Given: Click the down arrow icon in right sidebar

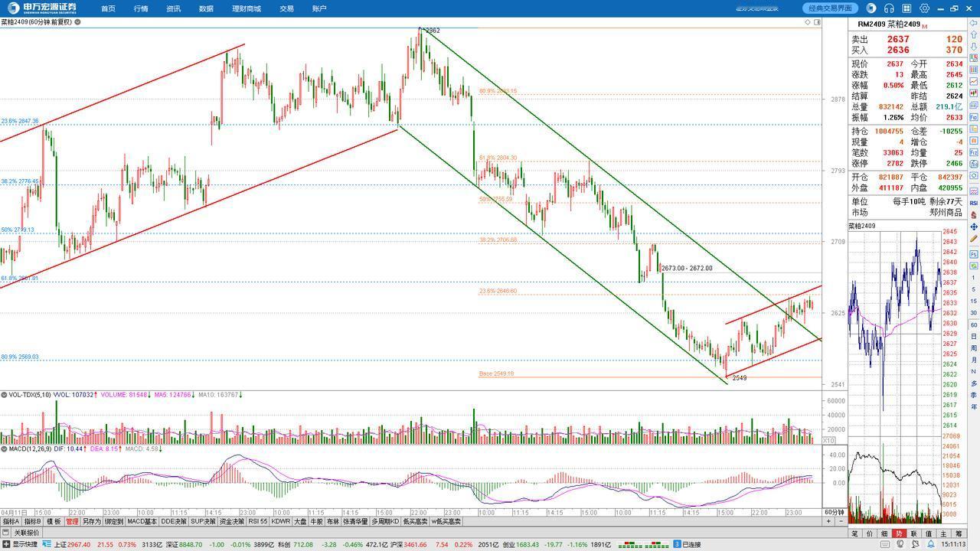Looking at the screenshot, I should click(x=973, y=47).
